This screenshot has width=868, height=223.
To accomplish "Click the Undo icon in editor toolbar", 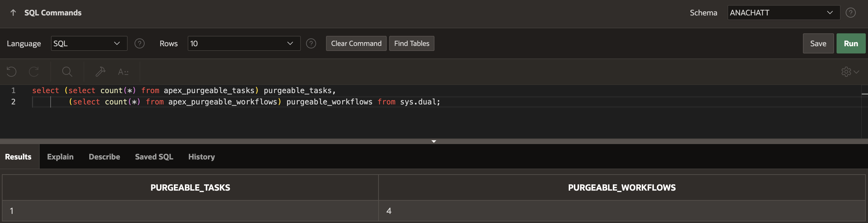I will (x=11, y=71).
